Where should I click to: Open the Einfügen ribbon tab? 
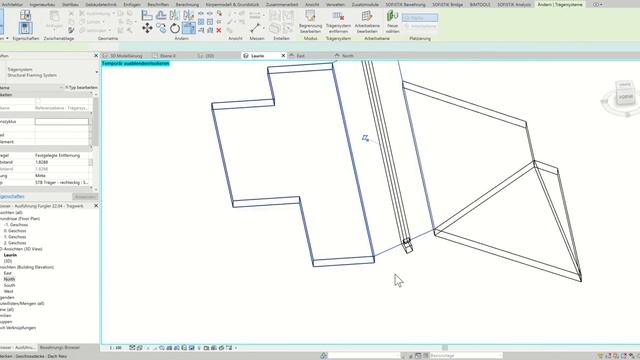tap(132, 4)
